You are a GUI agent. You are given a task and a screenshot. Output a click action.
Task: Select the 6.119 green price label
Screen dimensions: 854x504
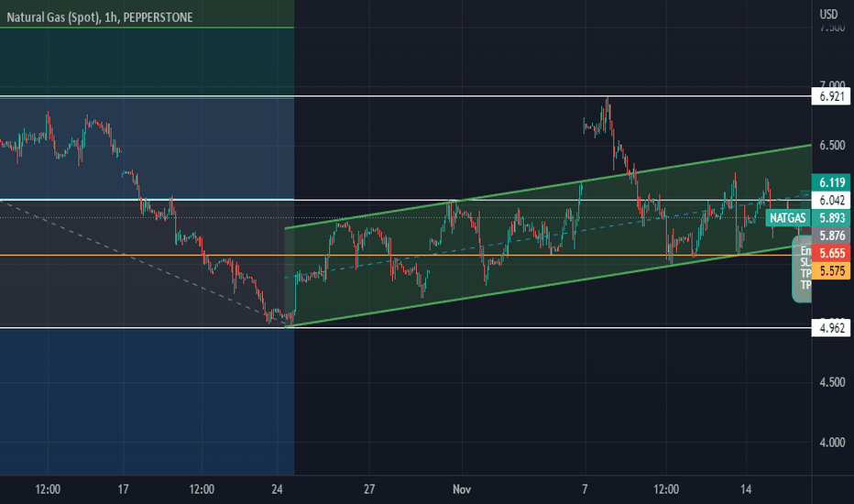(830, 182)
